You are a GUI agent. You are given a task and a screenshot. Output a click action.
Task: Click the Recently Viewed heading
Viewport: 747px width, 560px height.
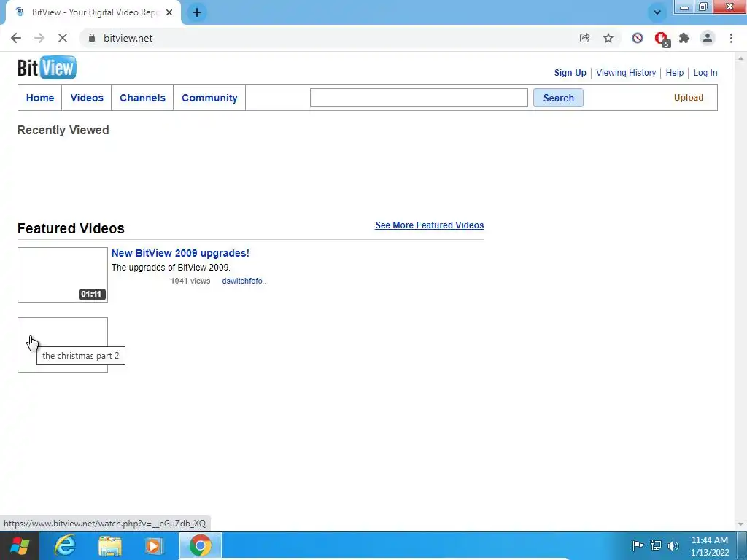click(x=63, y=130)
